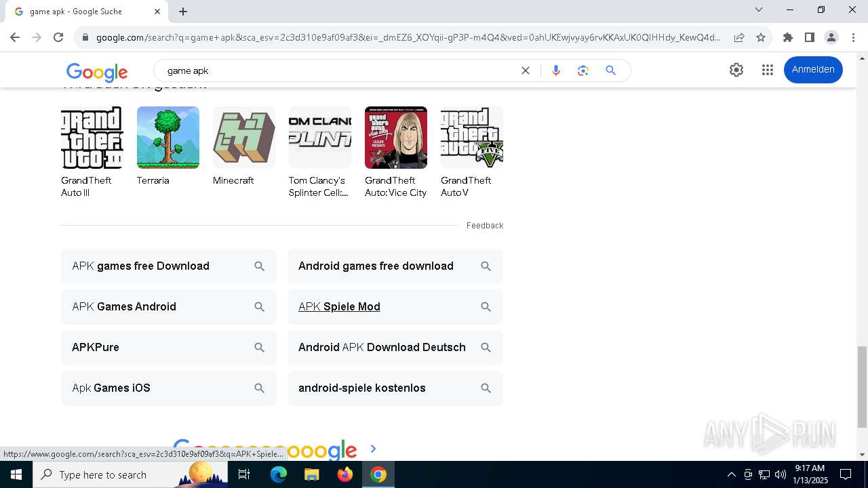Go to next results page chevron
This screenshot has height=488, width=868.
tap(373, 449)
